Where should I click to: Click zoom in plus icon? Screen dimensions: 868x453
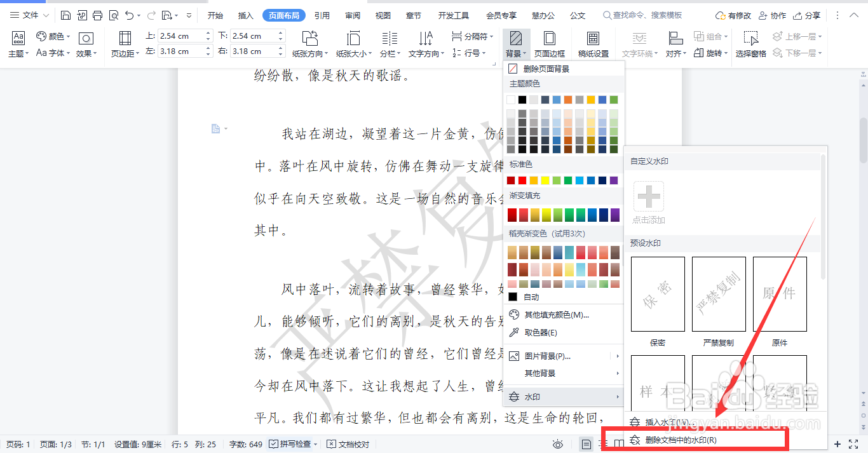click(837, 444)
